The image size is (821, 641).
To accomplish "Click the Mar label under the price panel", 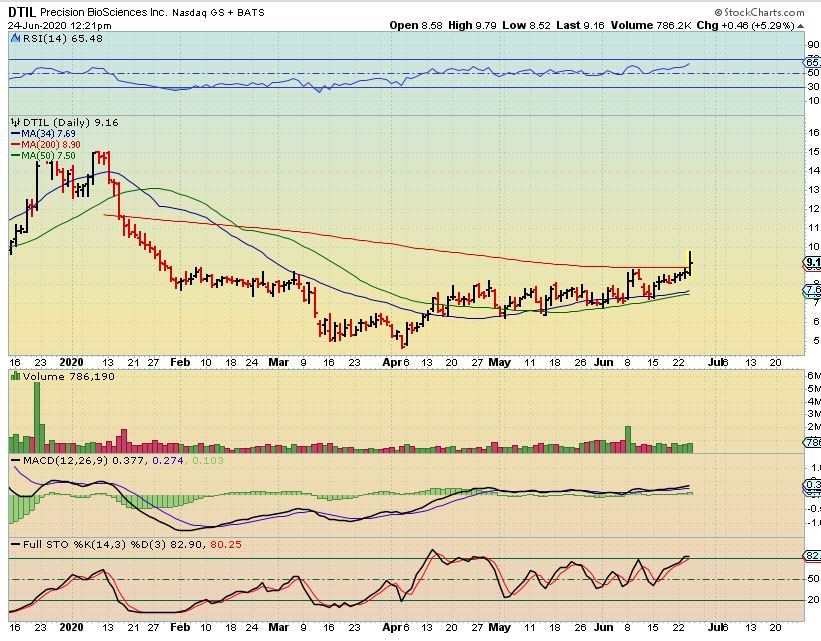I will click(279, 362).
